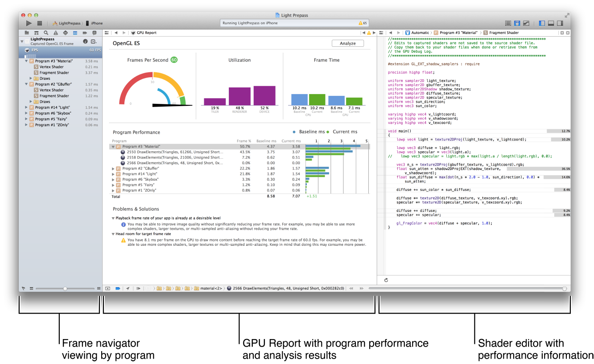Add an assistant editor with plus icon

pyautogui.click(x=562, y=33)
